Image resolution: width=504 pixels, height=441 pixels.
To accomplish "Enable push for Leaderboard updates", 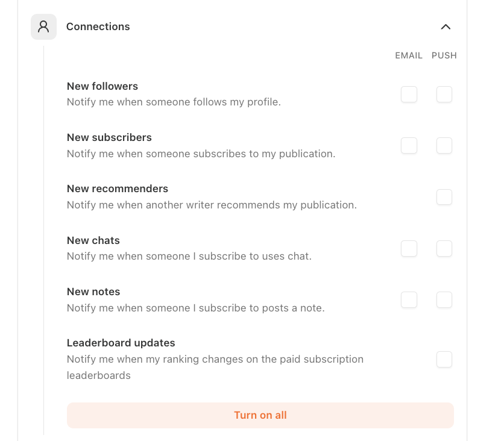I will click(x=444, y=359).
